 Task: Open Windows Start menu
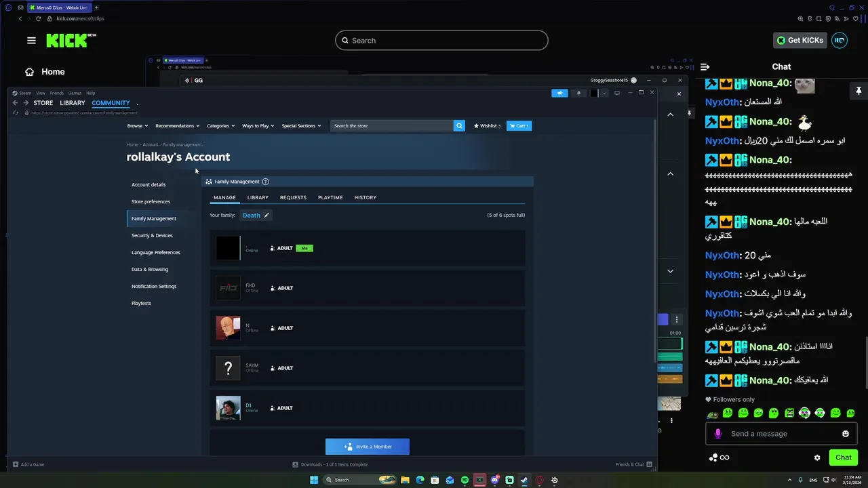(314, 480)
